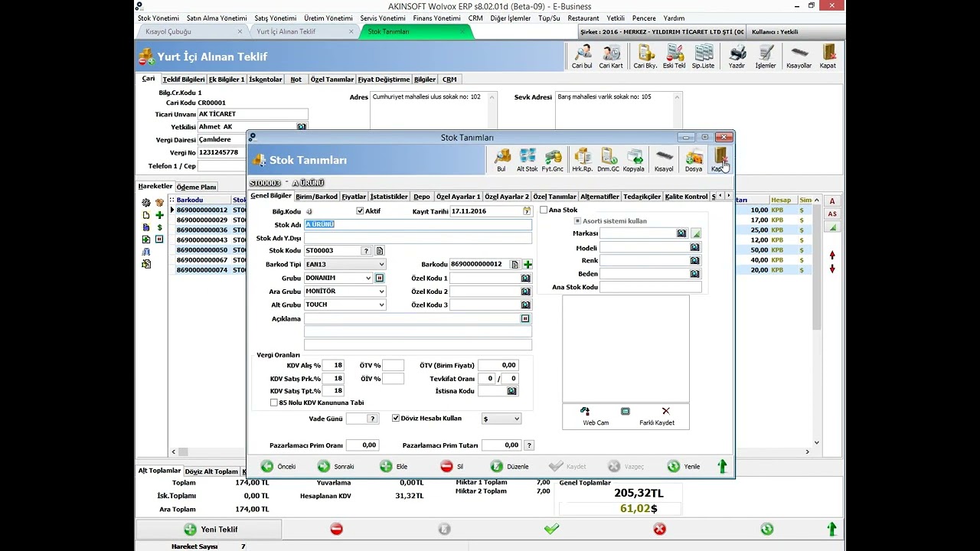Click the KDV Alış % field
The image size is (980, 551).
[332, 365]
